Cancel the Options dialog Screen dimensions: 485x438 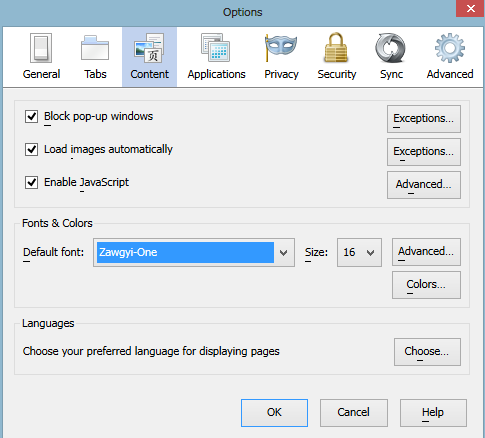tap(354, 413)
